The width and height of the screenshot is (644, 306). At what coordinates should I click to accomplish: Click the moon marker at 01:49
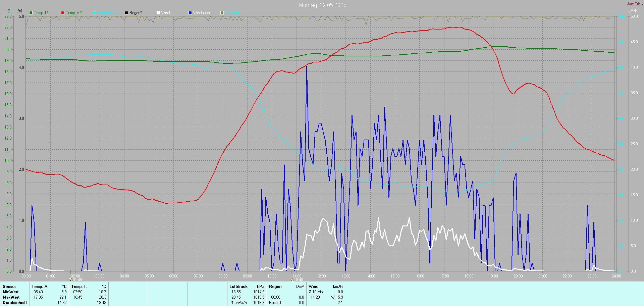point(71,279)
